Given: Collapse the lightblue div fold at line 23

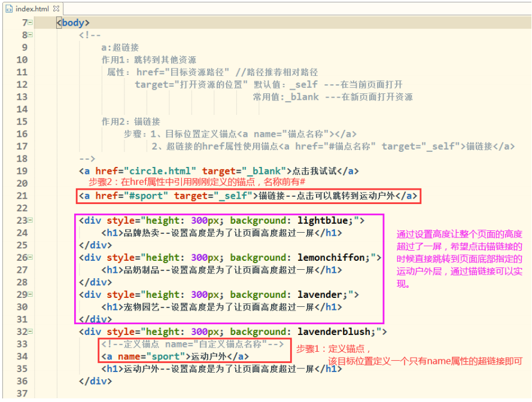Looking at the screenshot, I should pos(30,220).
